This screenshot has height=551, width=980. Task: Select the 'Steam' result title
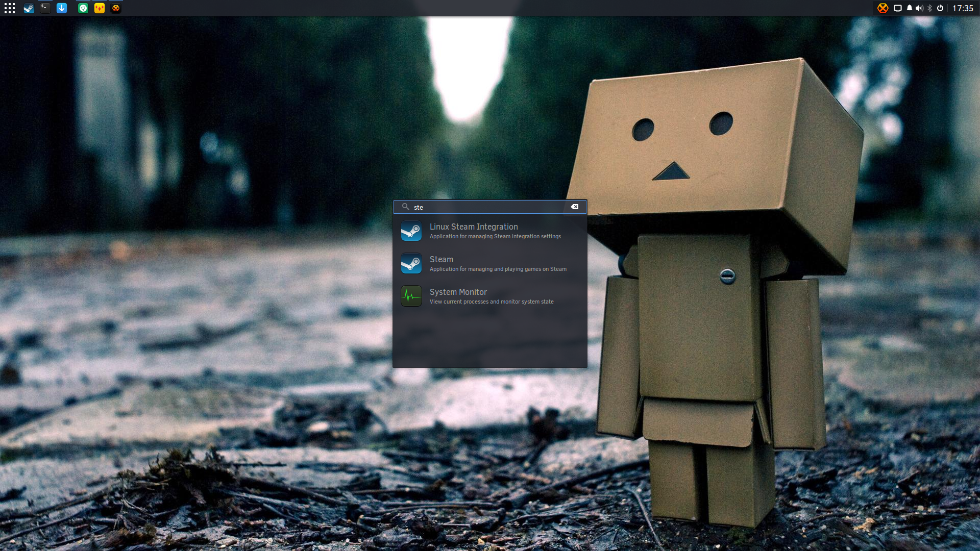(442, 259)
